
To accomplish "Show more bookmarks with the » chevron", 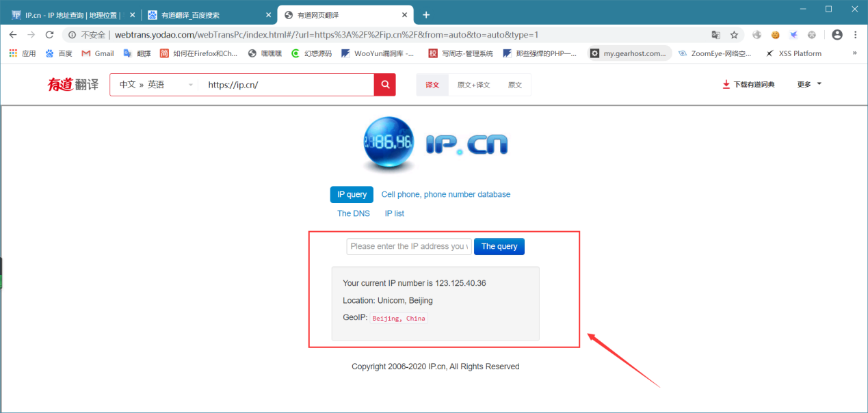I will [854, 53].
